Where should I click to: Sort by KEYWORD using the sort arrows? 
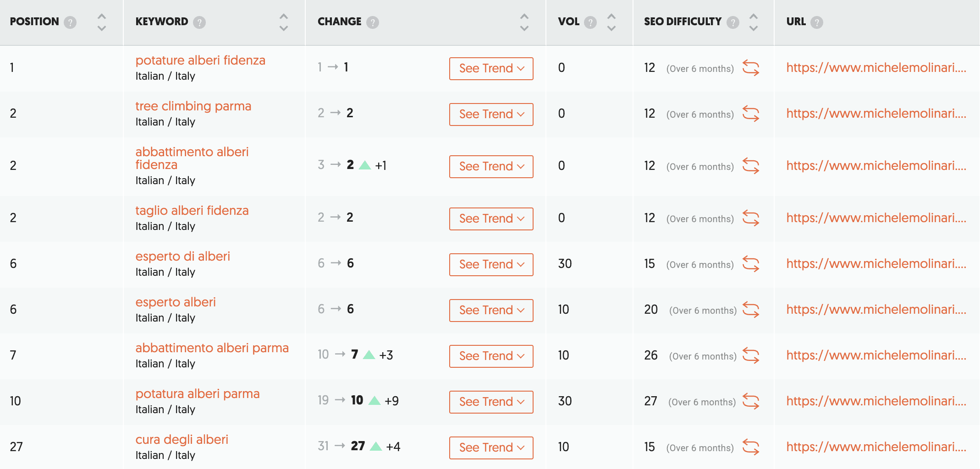click(284, 22)
